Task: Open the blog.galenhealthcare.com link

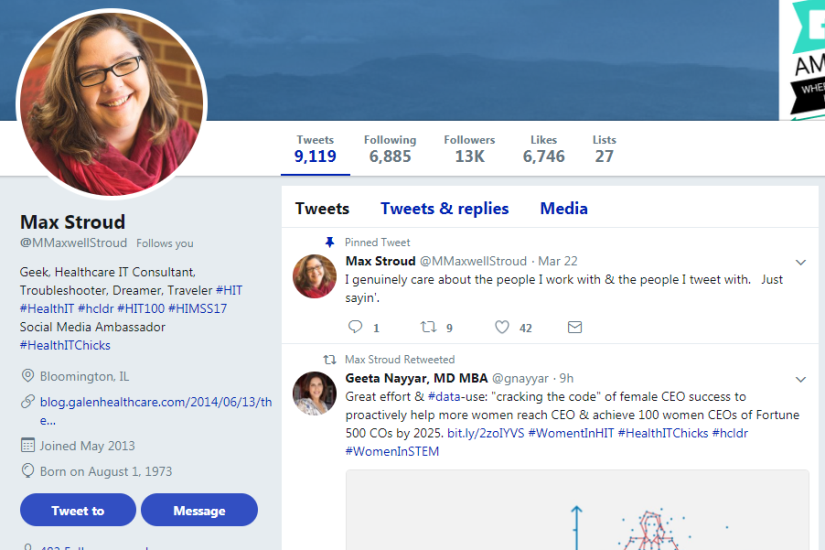Action: pos(156,411)
